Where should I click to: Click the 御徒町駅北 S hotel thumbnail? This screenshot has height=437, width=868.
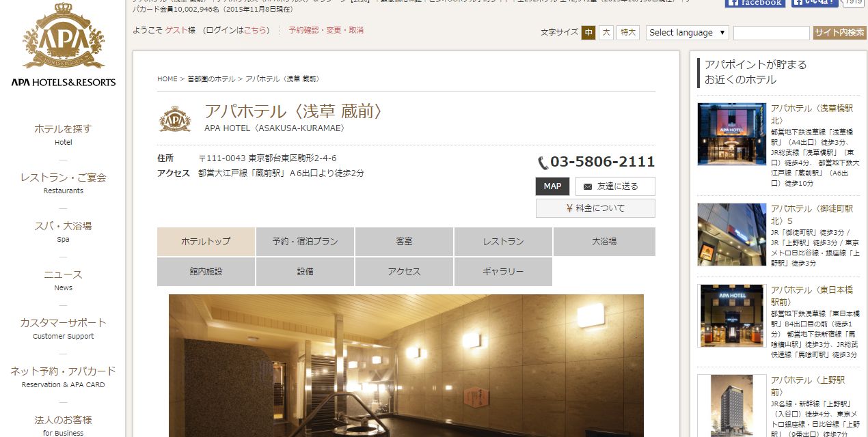click(x=732, y=234)
